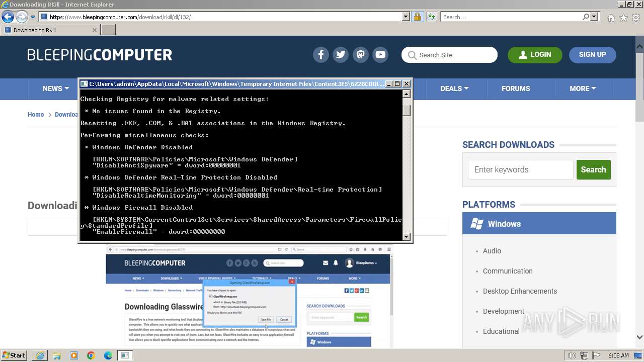
Task: Open the Desktop Enhancements category link
Action: pyautogui.click(x=520, y=291)
